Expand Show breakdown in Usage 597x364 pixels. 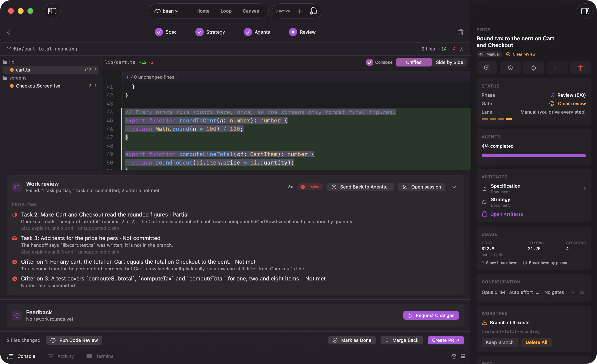pyautogui.click(x=499, y=263)
